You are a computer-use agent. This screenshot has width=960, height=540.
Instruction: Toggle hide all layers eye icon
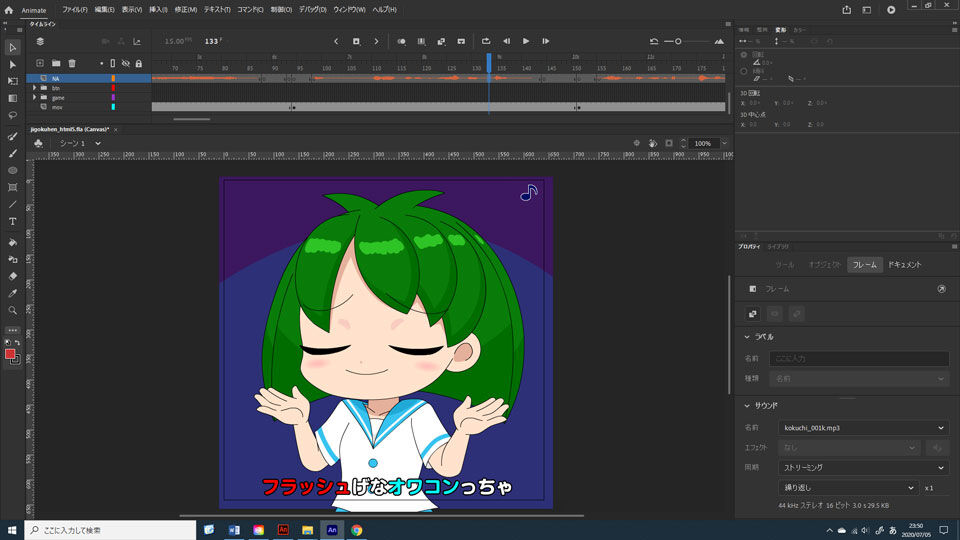coord(125,63)
